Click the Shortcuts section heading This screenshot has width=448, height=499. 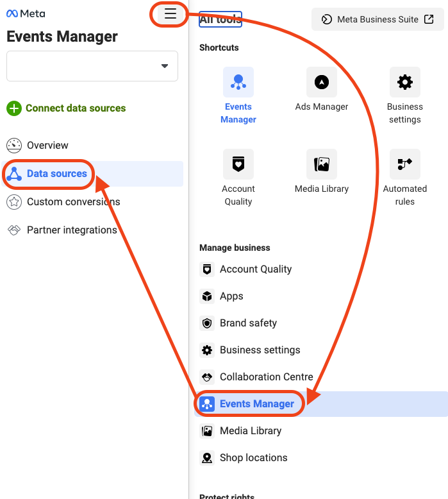[x=219, y=47]
